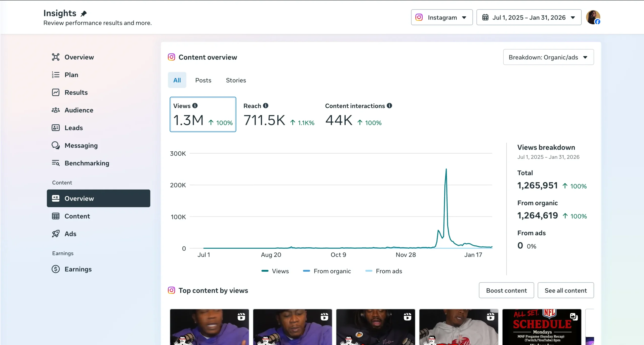The width and height of the screenshot is (644, 345).
Task: Click the Boost content button
Action: pos(506,290)
